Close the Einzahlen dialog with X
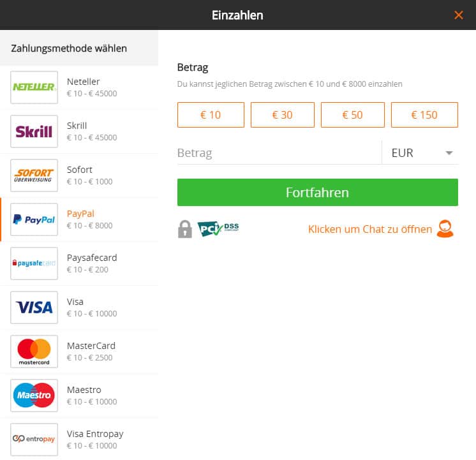This screenshot has width=476, height=460. pyautogui.click(x=458, y=15)
